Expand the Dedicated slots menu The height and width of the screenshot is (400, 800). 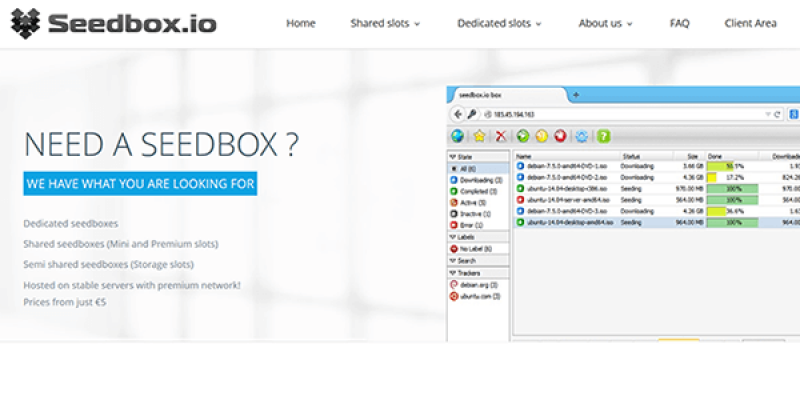(x=499, y=23)
